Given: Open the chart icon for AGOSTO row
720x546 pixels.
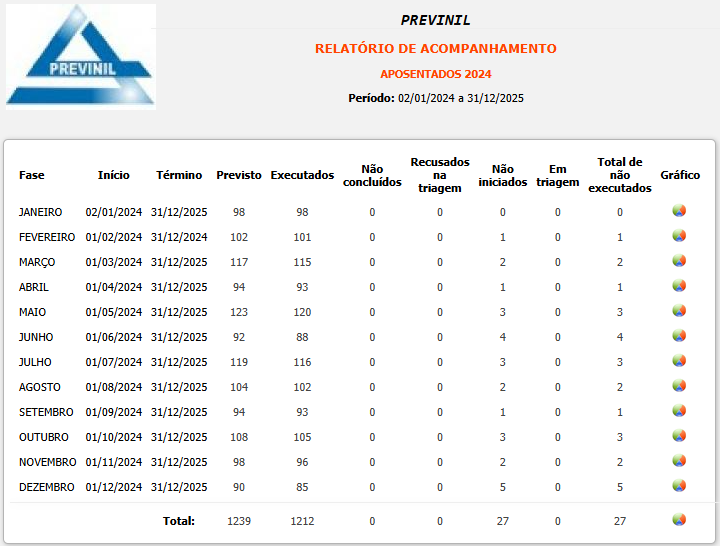Looking at the screenshot, I should 679,386.
